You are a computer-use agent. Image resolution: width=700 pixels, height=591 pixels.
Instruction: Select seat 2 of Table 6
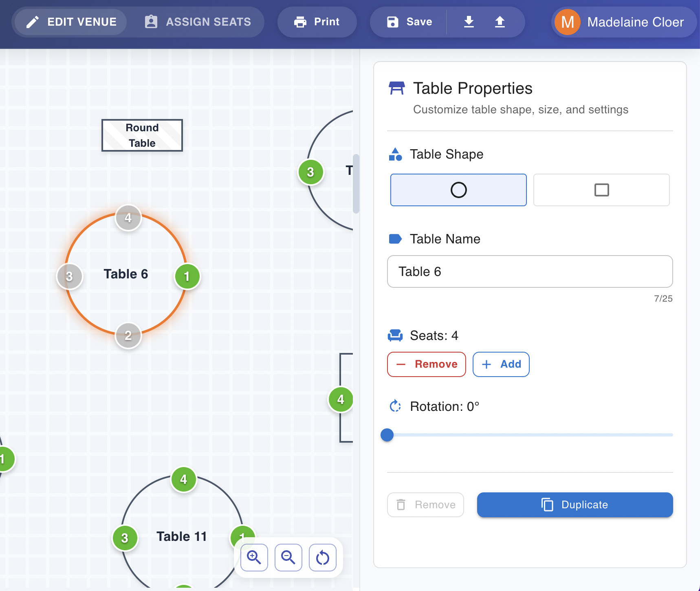coord(128,335)
